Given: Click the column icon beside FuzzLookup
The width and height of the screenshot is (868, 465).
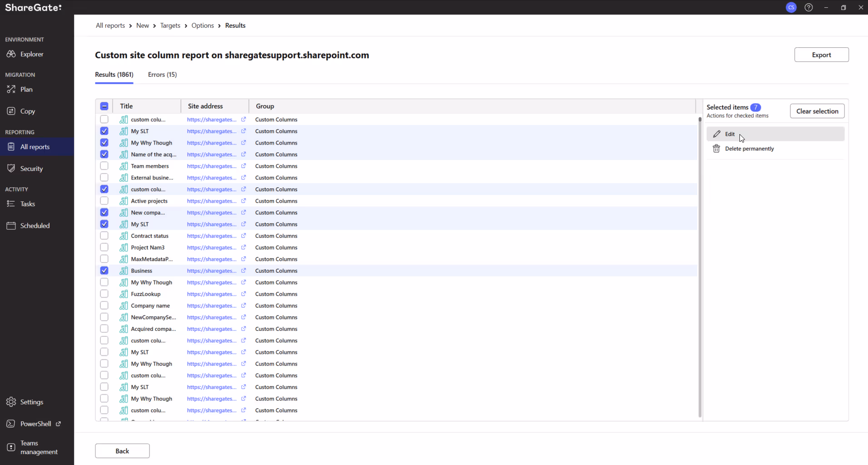Looking at the screenshot, I should 124,294.
